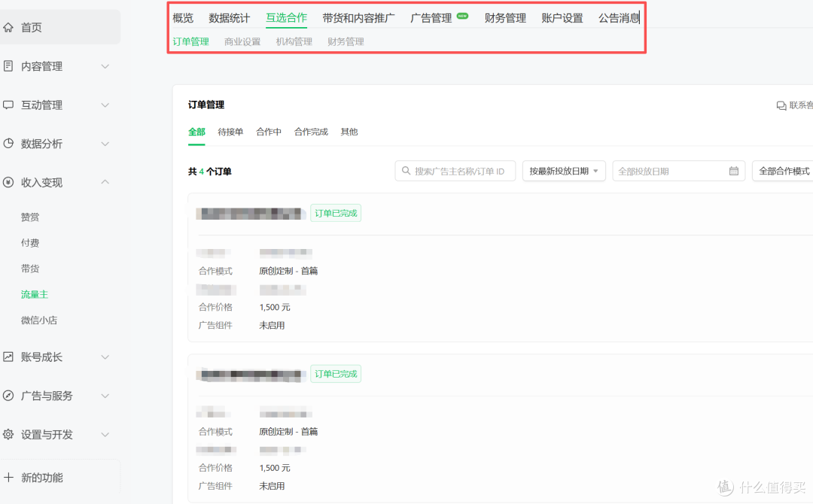Filter orders by 其他 tab
This screenshot has height=504, width=813.
tap(349, 132)
